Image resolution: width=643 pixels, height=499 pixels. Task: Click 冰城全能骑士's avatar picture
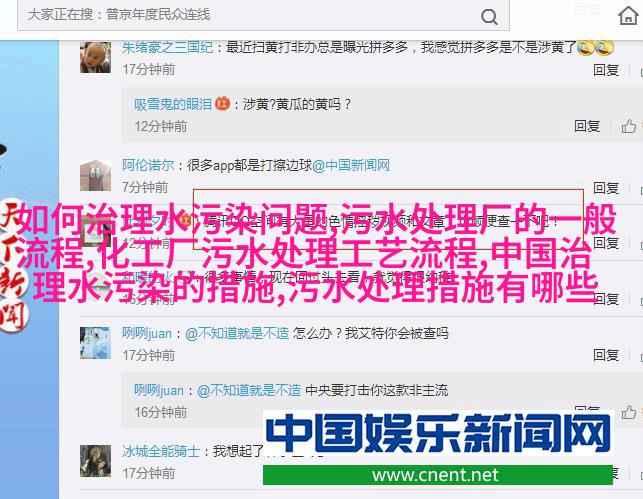(95, 461)
